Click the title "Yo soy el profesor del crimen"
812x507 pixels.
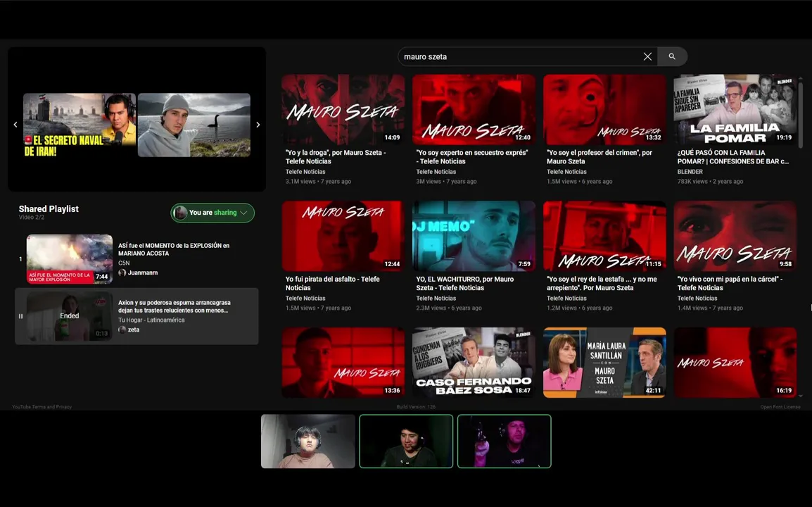click(600, 157)
